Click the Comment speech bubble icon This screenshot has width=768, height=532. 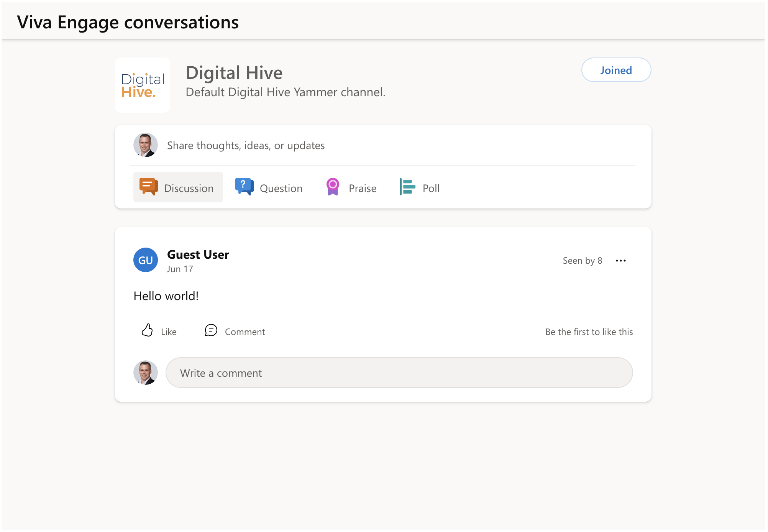click(x=211, y=330)
